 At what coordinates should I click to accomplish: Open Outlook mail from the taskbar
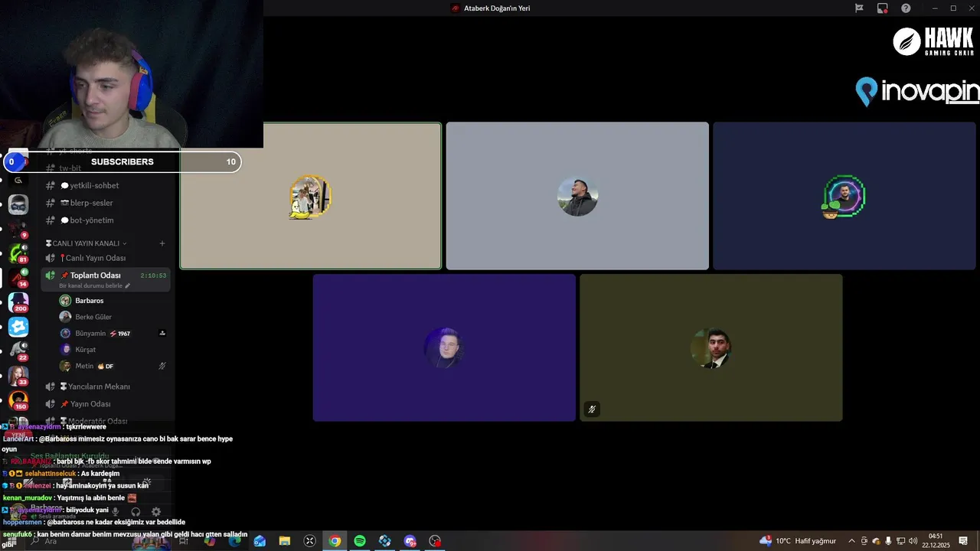[260, 541]
